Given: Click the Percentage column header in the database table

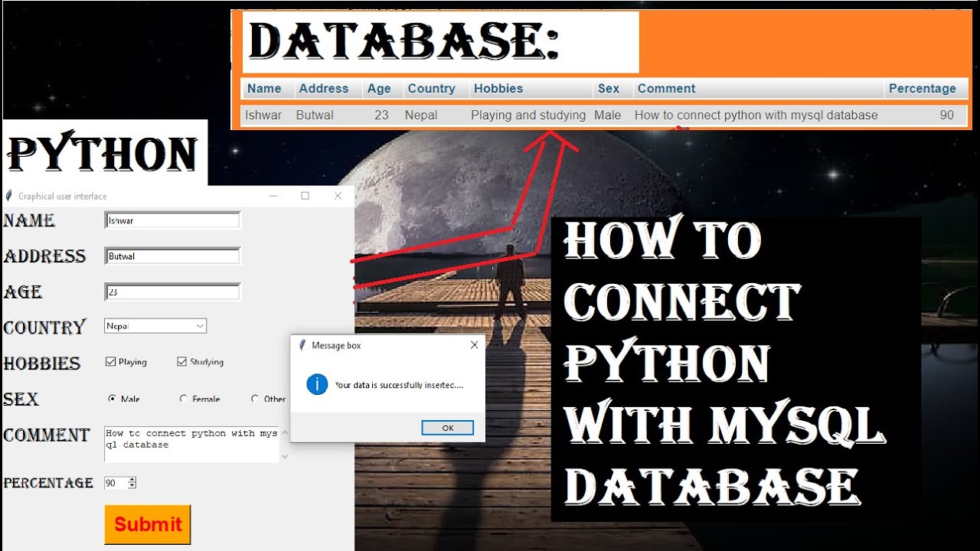Looking at the screenshot, I should click(923, 89).
